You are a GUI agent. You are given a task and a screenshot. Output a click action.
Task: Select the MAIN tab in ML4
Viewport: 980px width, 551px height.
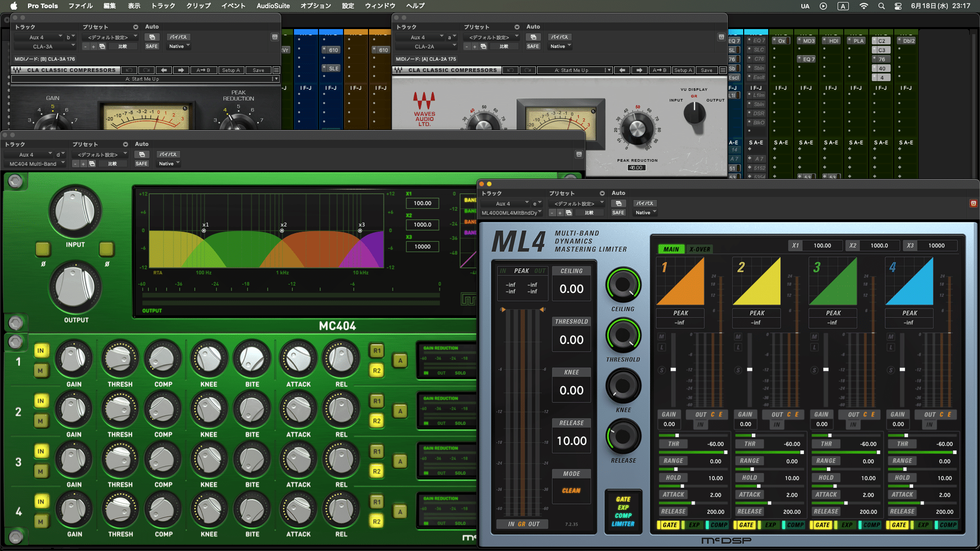[671, 249]
